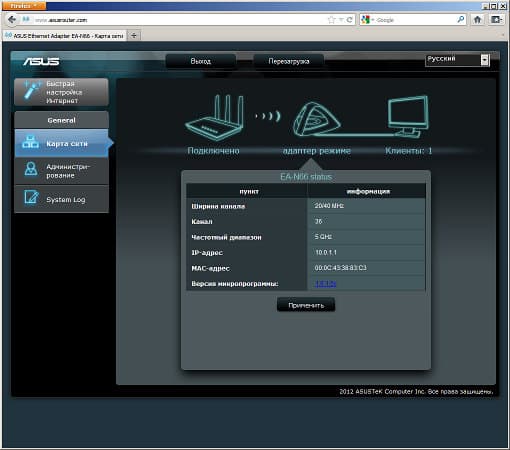Open System Log in the sidebar

61,199
